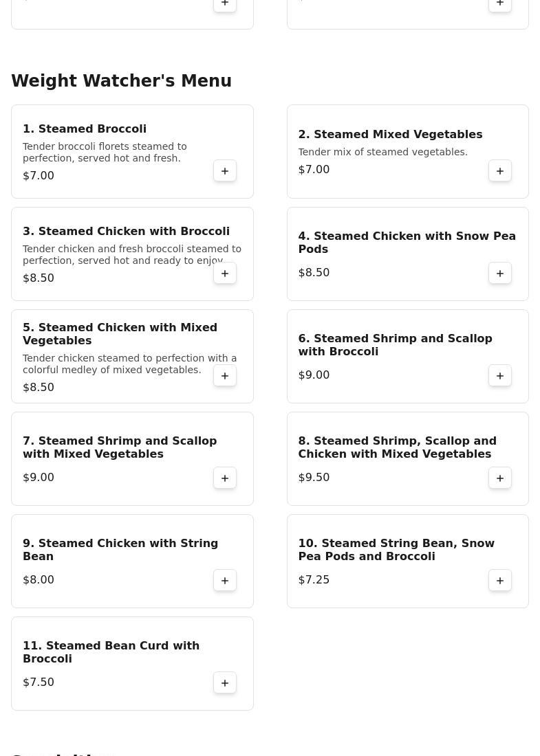Click Steamed Chicken with Broccoli description text
Image resolution: width=540 pixels, height=756 pixels.
pos(131,255)
